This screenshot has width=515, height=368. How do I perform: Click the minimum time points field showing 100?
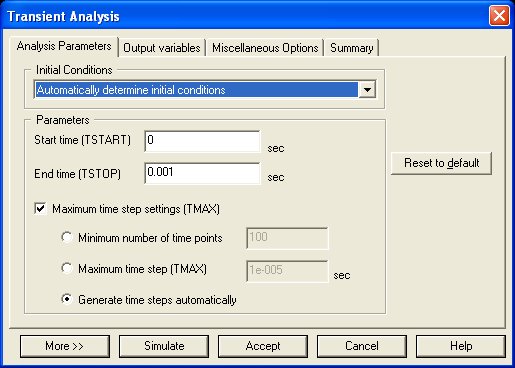click(x=287, y=238)
